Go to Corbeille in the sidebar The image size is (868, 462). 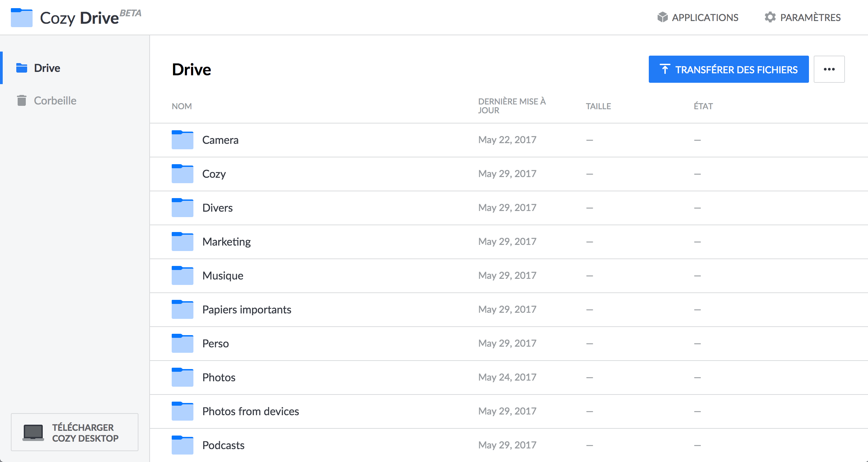tap(55, 100)
